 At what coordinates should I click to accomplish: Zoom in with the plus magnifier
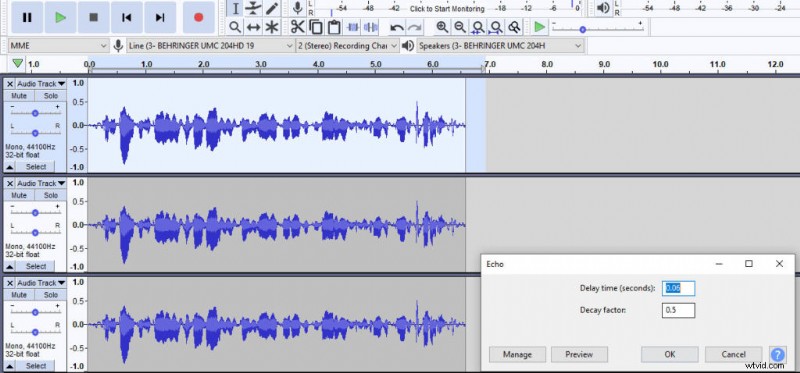point(442,27)
